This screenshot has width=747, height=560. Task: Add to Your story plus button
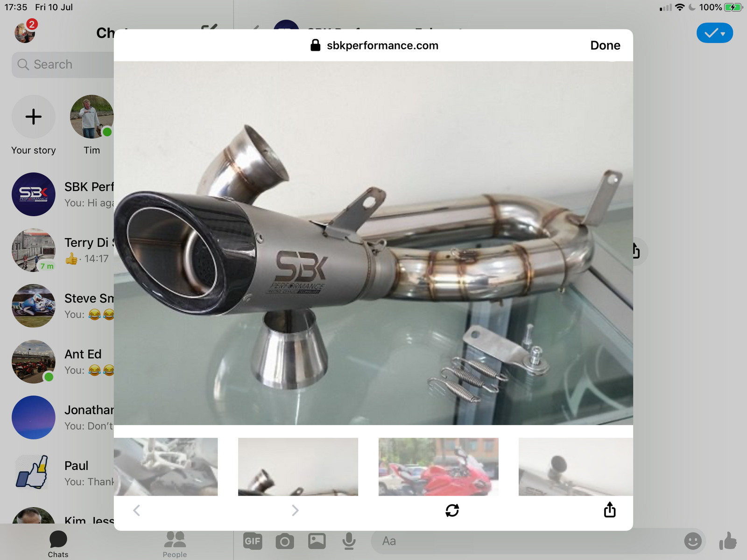(x=34, y=117)
